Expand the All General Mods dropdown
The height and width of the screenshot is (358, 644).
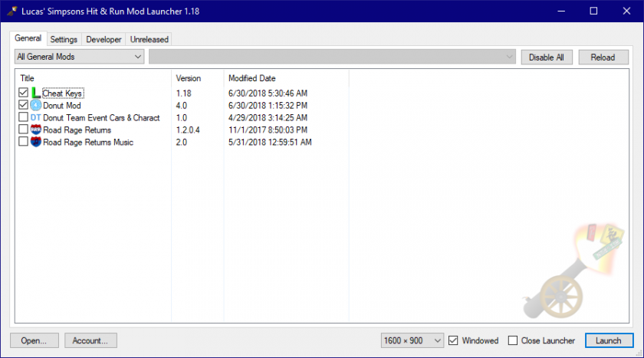click(79, 57)
